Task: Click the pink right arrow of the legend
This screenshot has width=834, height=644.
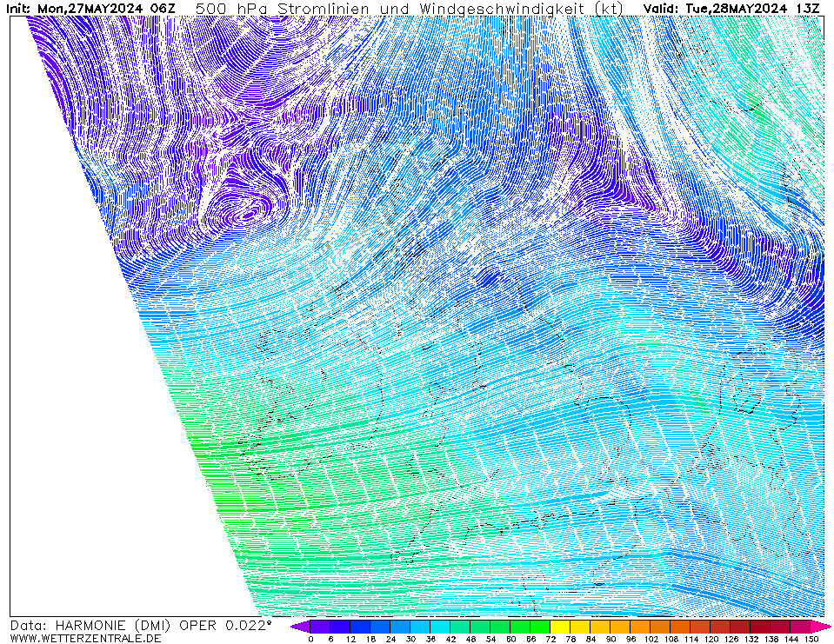Action: pyautogui.click(x=819, y=627)
